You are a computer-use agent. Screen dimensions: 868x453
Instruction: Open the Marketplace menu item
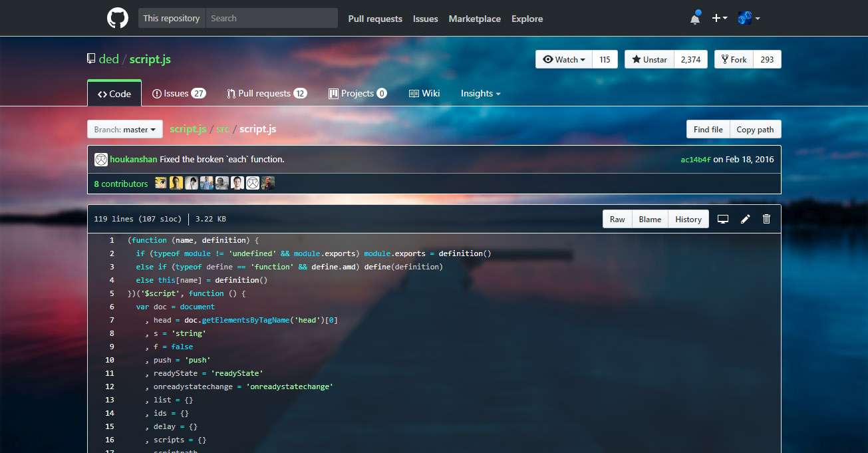[x=474, y=19]
